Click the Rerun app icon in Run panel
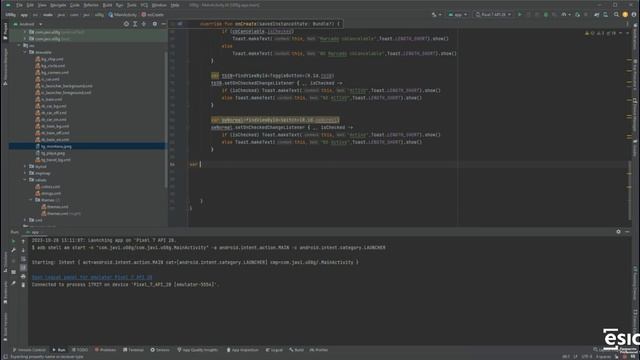 [13, 241]
